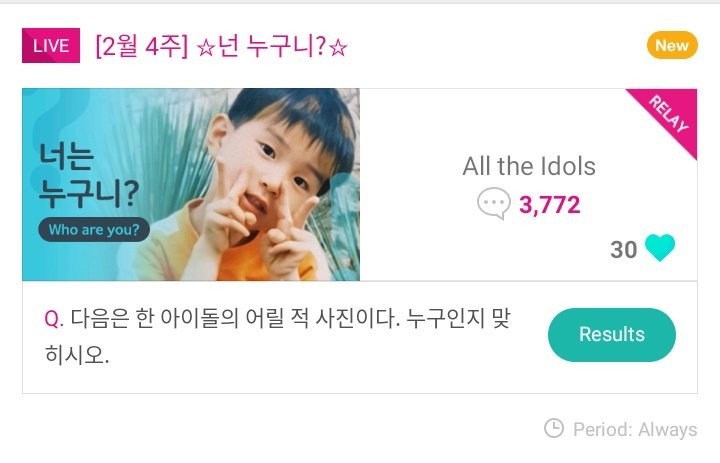The height and width of the screenshot is (463, 720).
Task: Click the 30 likes count
Action: click(x=623, y=249)
